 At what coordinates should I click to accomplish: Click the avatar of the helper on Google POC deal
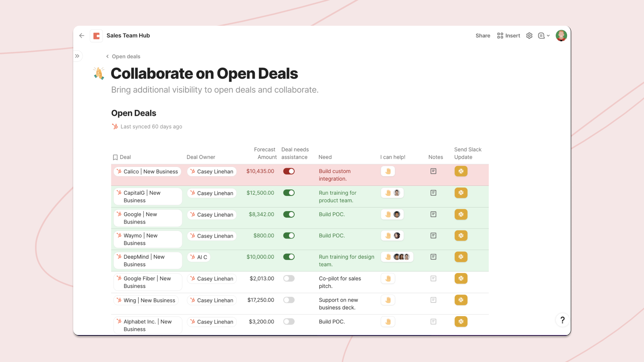click(397, 214)
